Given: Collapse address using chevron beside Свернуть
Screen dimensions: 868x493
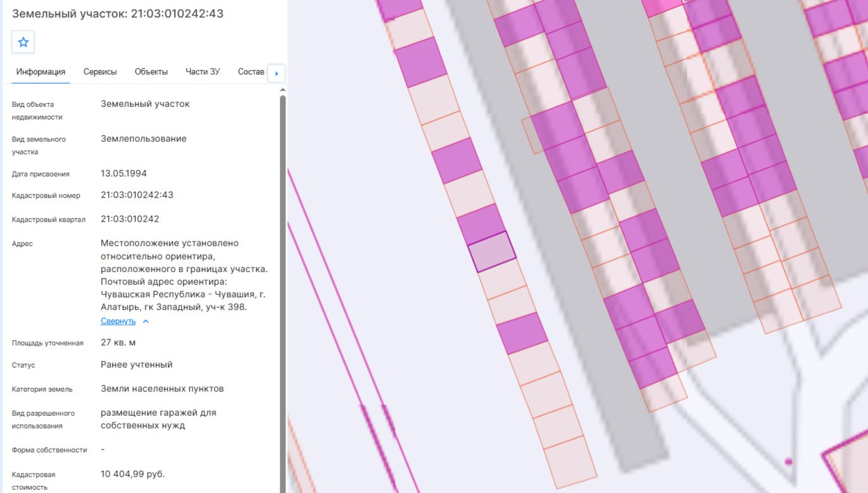Looking at the screenshot, I should [x=146, y=321].
